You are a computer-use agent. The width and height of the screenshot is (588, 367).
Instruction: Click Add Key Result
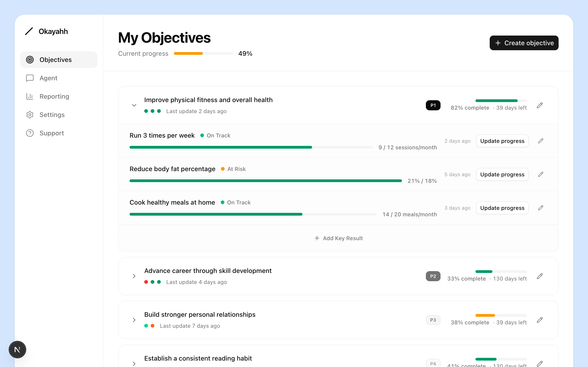pyautogui.click(x=338, y=238)
